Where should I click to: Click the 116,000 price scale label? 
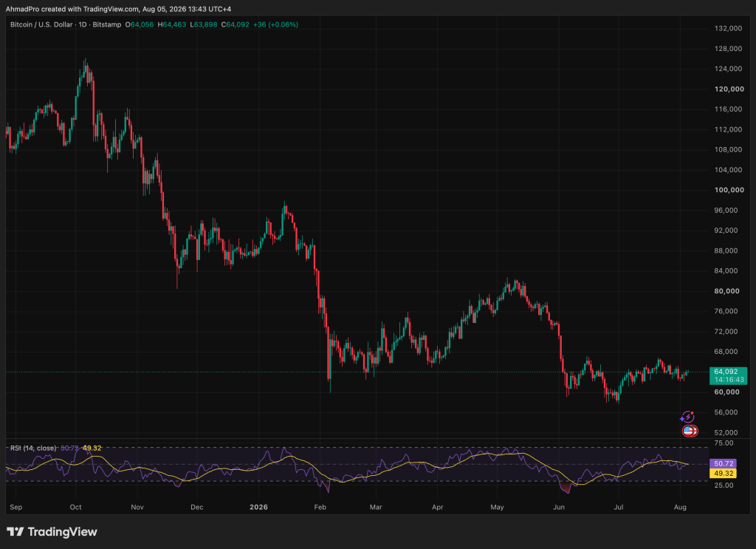(x=728, y=109)
